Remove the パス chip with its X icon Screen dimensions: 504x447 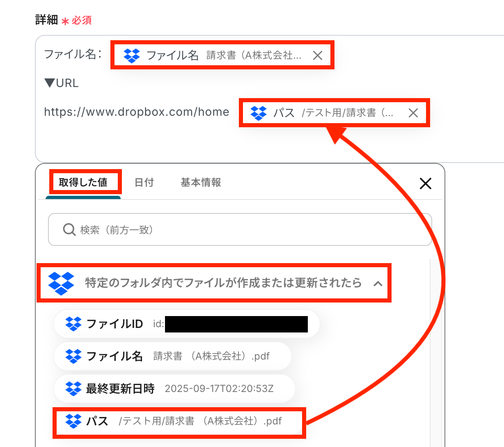413,113
